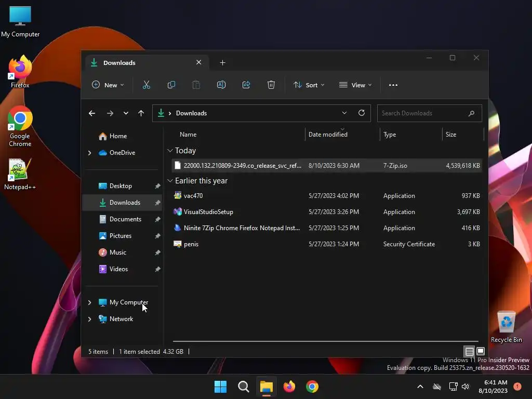
Task: Click the Cut scissors icon
Action: [146, 85]
